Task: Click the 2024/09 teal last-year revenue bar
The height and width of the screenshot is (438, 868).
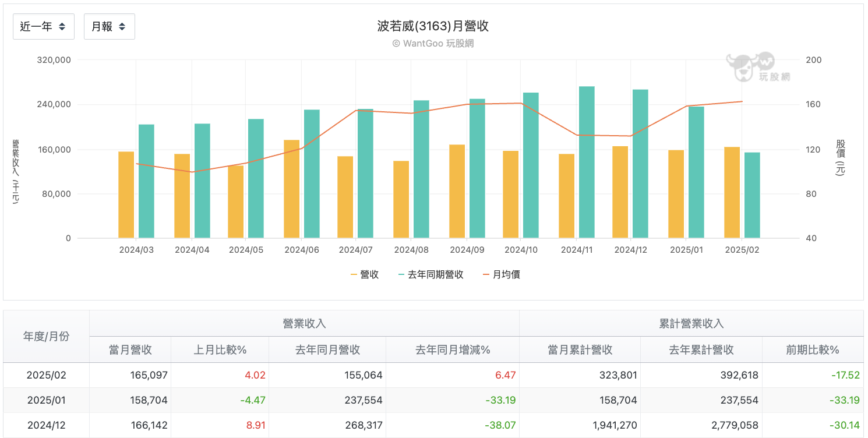Action: click(x=477, y=168)
